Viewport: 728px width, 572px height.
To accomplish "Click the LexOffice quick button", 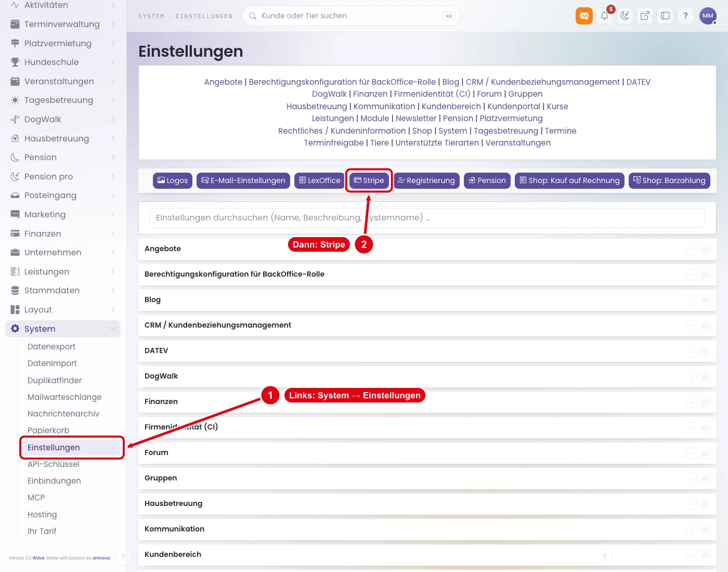I will [x=319, y=180].
